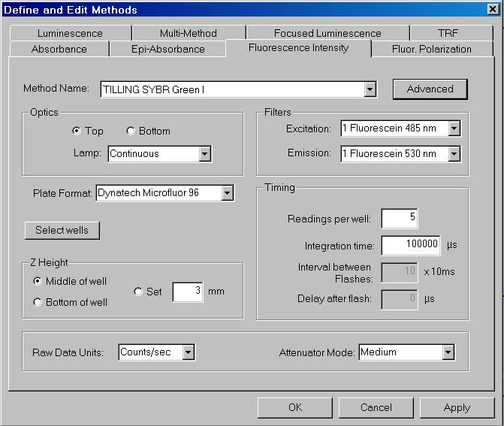The image size is (504, 426).
Task: Open the Luminescence tab
Action: 70,33
